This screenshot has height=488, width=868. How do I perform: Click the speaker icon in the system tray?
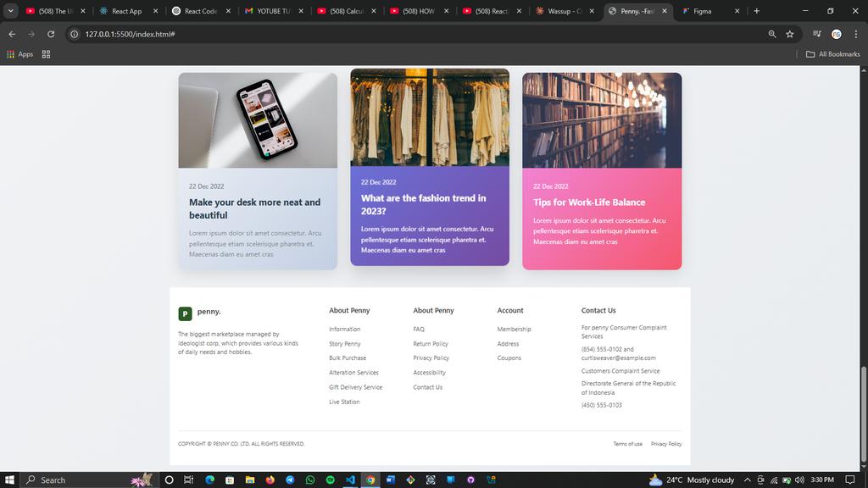[x=798, y=480]
